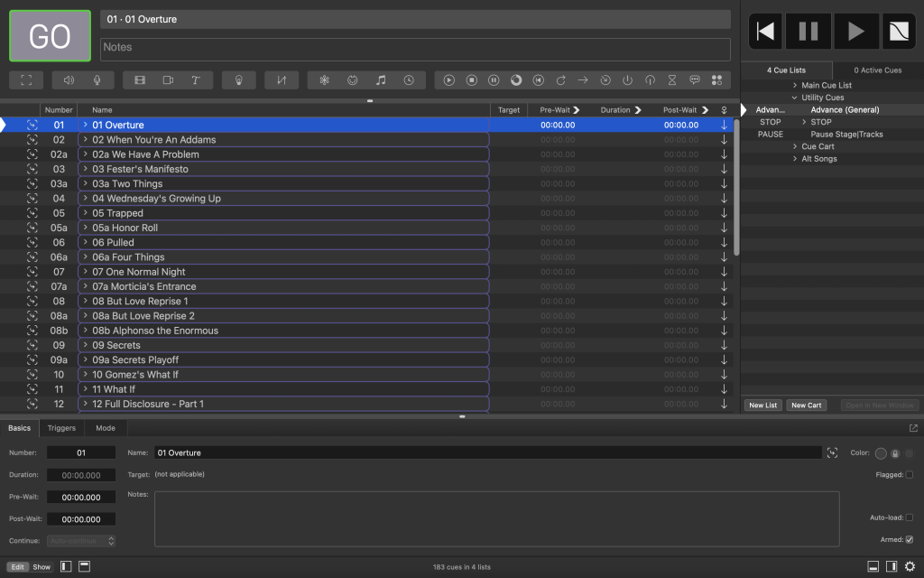Screen dimensions: 924x578
Task: Collapse the Utility Cues list
Action: click(794, 98)
